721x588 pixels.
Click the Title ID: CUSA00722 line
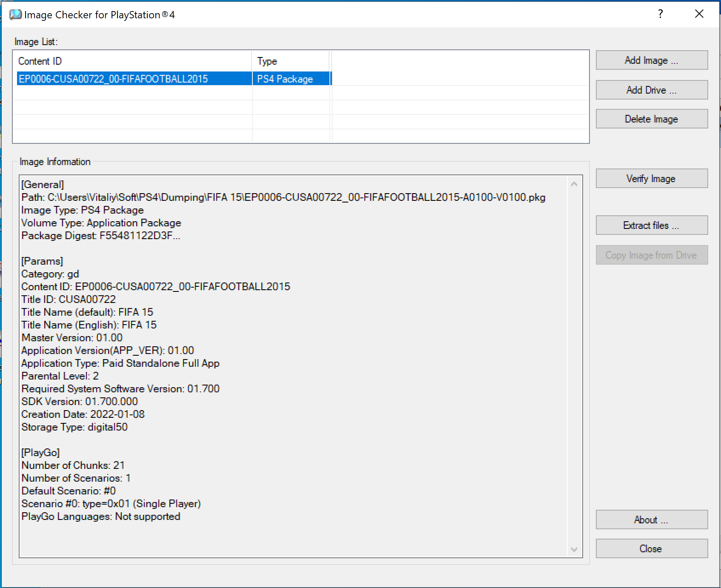[x=69, y=300]
